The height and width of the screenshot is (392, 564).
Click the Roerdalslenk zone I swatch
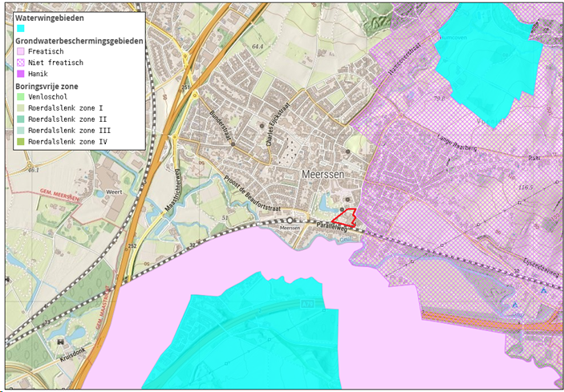click(x=21, y=107)
